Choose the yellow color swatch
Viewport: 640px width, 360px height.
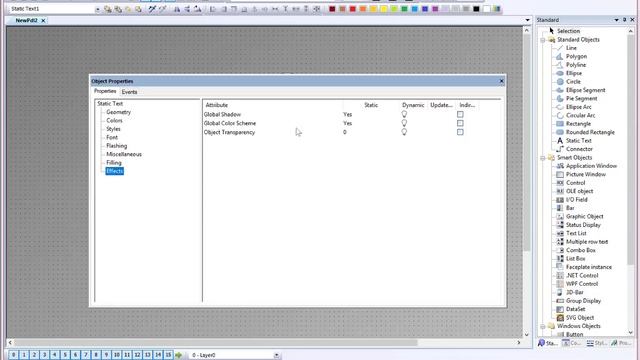point(384,9)
